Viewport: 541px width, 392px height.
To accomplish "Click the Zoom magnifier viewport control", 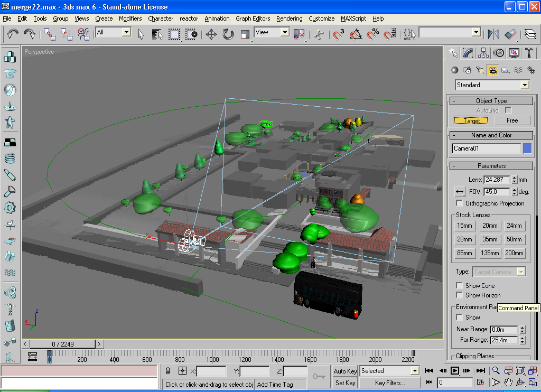I will click(496, 371).
